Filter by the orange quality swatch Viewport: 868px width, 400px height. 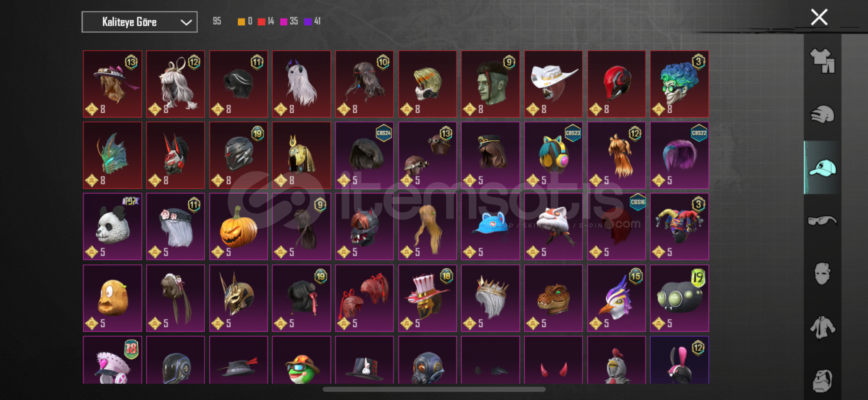point(241,21)
